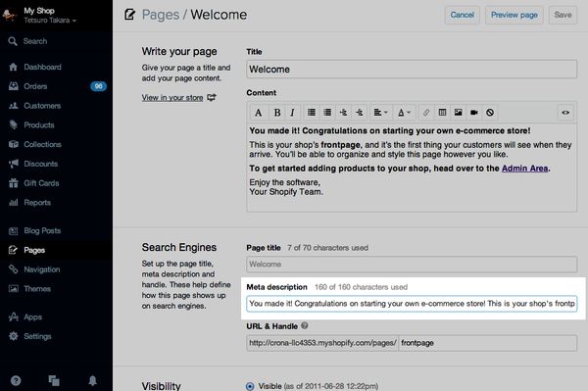
Task: Open notifications bell in sidebar
Action: [93, 380]
